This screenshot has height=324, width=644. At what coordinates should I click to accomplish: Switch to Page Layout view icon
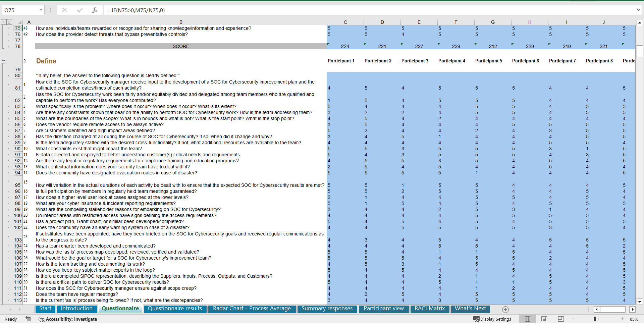pos(544,319)
